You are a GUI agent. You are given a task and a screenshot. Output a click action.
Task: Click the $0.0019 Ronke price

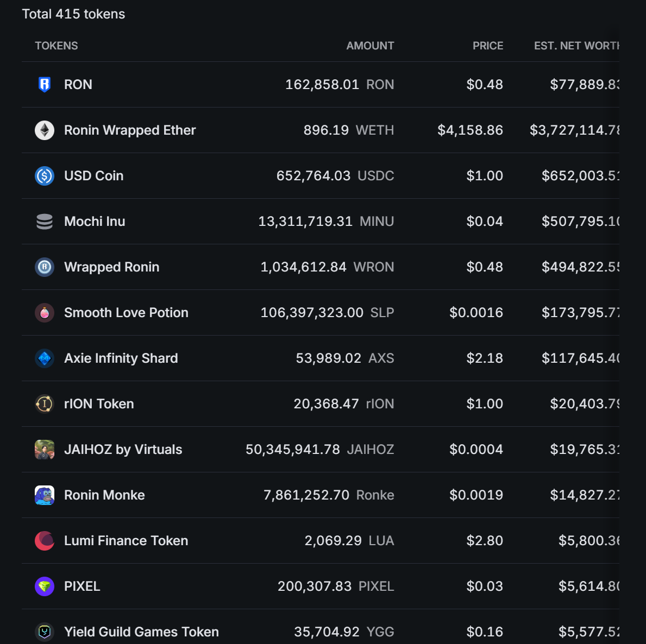click(x=476, y=495)
